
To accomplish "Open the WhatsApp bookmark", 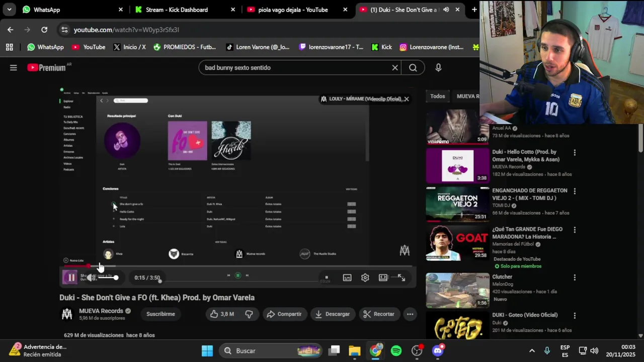I will click(x=46, y=47).
